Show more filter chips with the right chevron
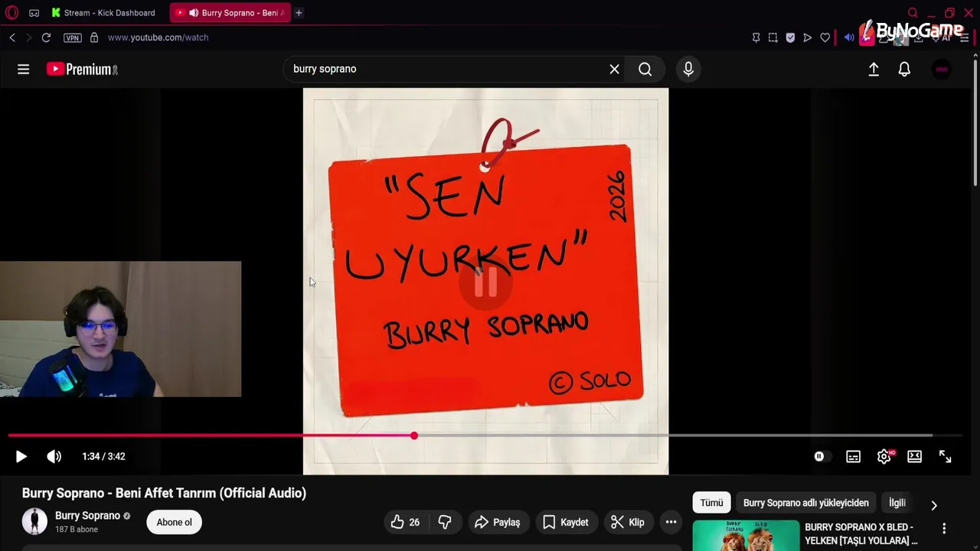Viewport: 980px width, 551px height. [x=934, y=505]
